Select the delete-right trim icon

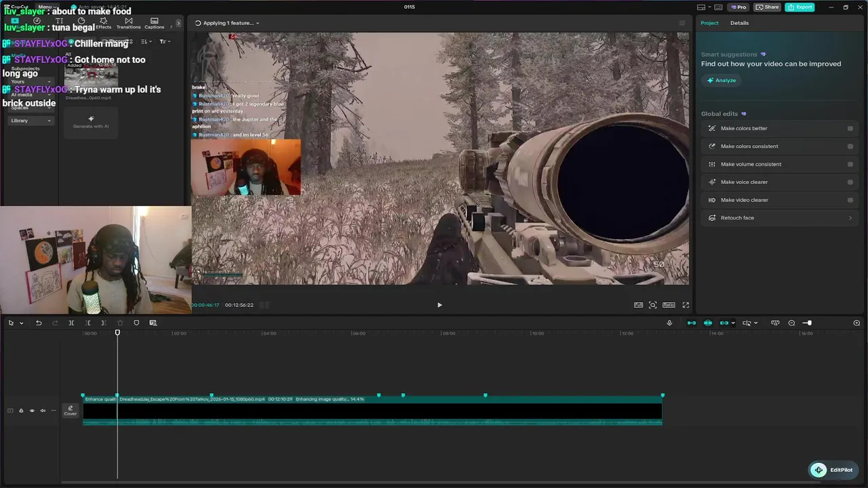click(103, 323)
